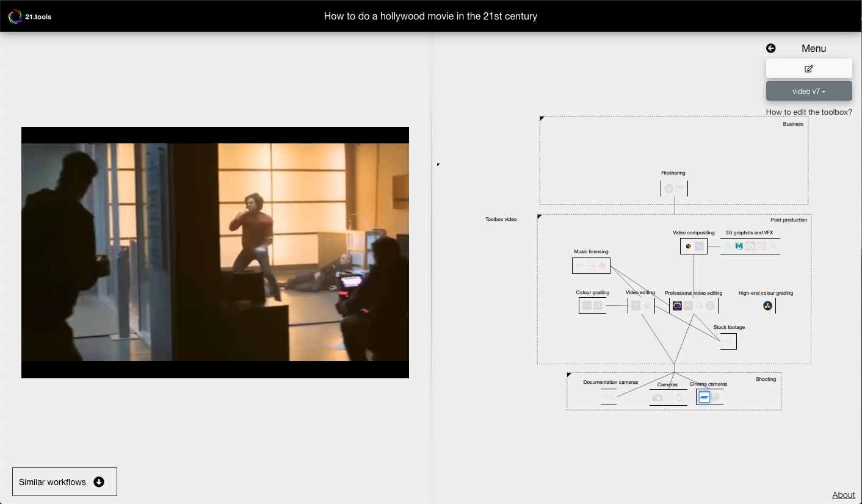The image size is (862, 504).
Task: Select Lightroom icon in Colour grading
Action: [598, 305]
